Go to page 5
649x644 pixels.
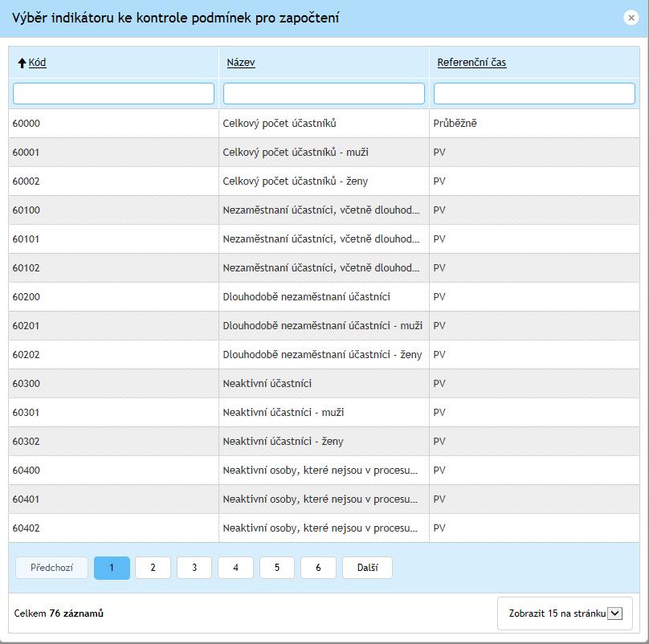tap(277, 568)
